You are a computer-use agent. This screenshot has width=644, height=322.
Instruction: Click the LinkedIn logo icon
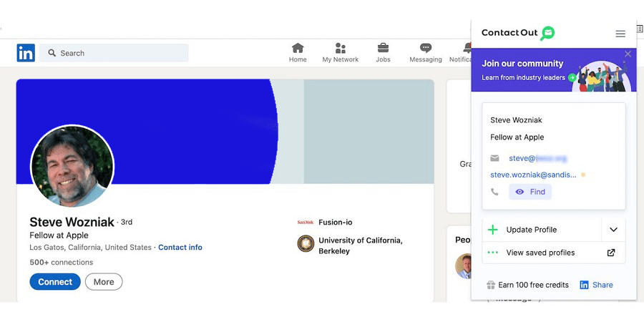pyautogui.click(x=26, y=52)
